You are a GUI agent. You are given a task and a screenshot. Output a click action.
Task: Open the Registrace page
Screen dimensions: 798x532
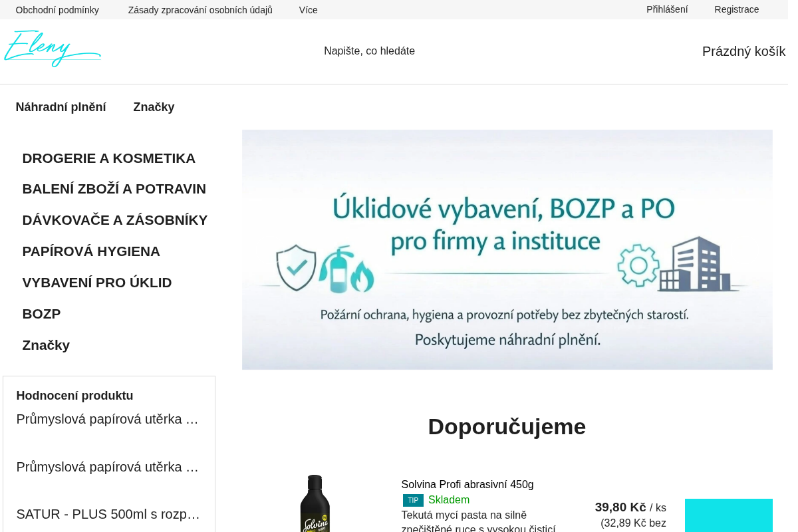[x=737, y=9]
